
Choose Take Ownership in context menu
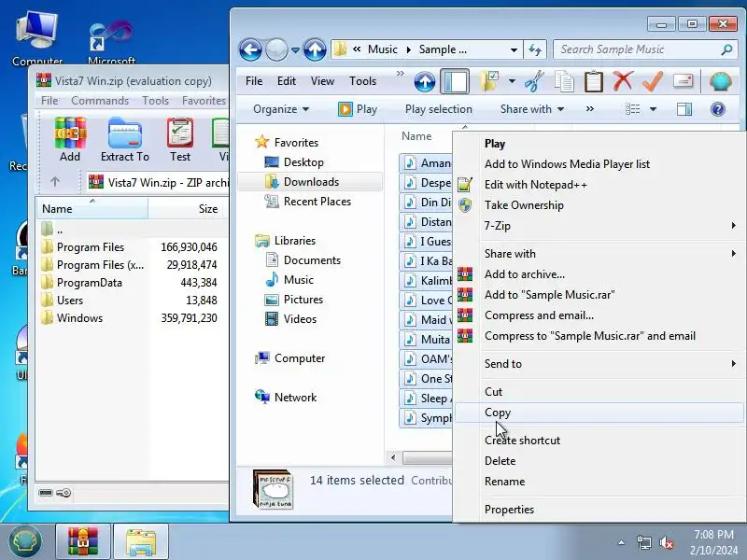coord(599,205)
